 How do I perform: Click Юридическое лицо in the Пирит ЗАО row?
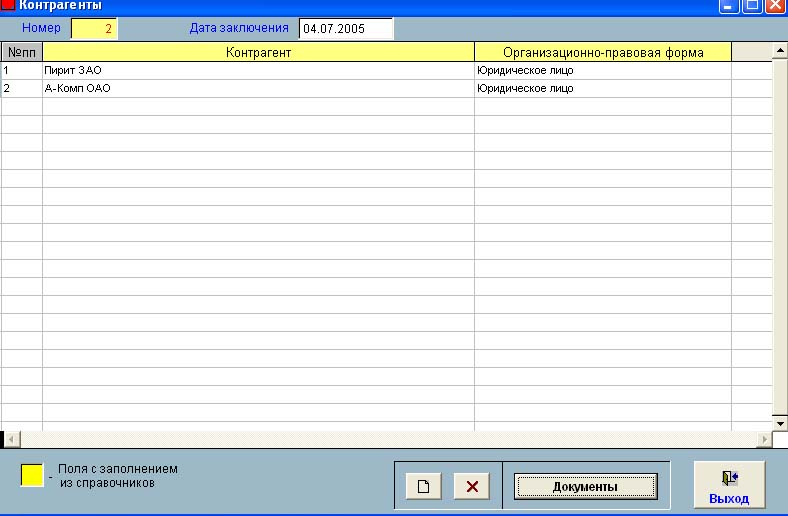coord(603,70)
